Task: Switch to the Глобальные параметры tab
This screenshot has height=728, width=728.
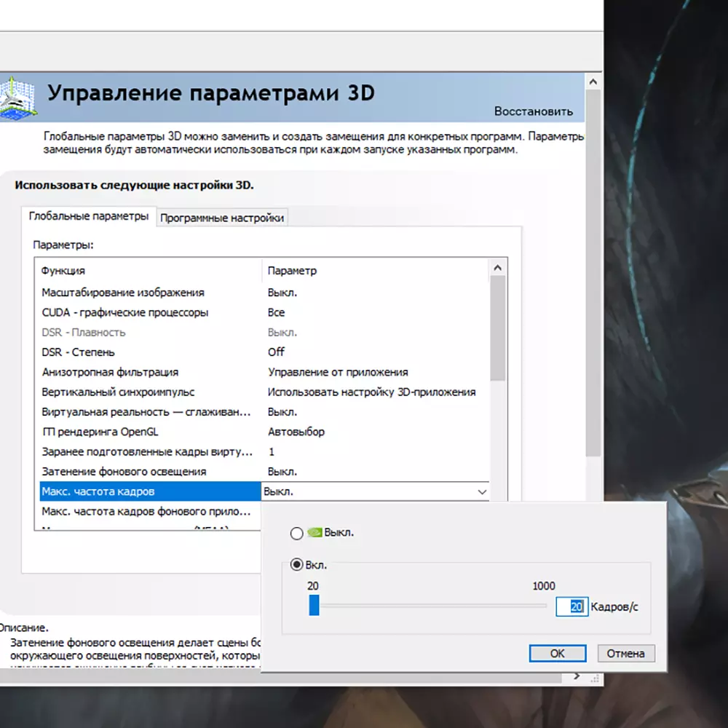Action: [x=88, y=216]
